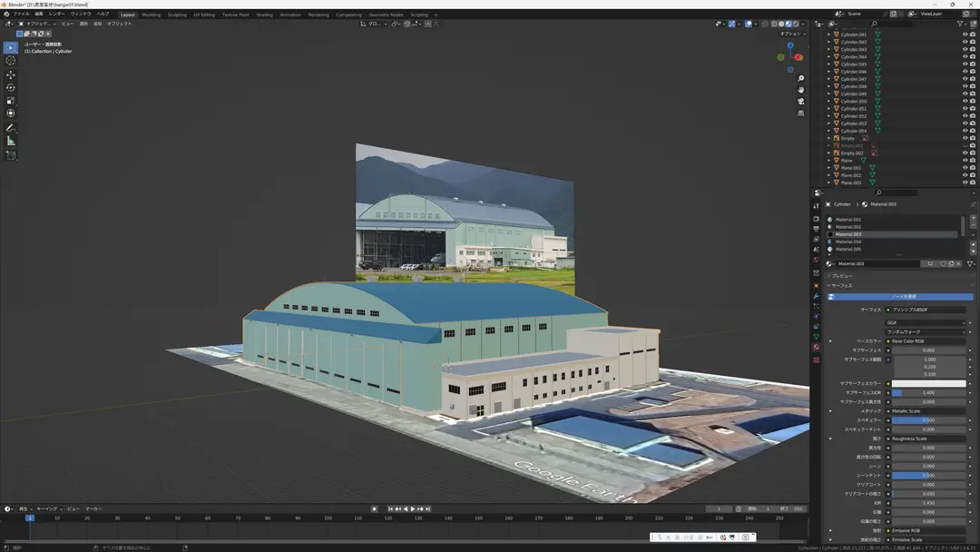Open ヘルプ menu
980x552 pixels.
click(x=103, y=14)
